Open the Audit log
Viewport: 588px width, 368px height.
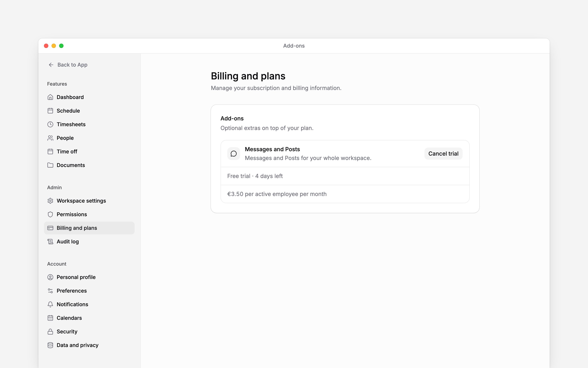[x=89, y=242]
